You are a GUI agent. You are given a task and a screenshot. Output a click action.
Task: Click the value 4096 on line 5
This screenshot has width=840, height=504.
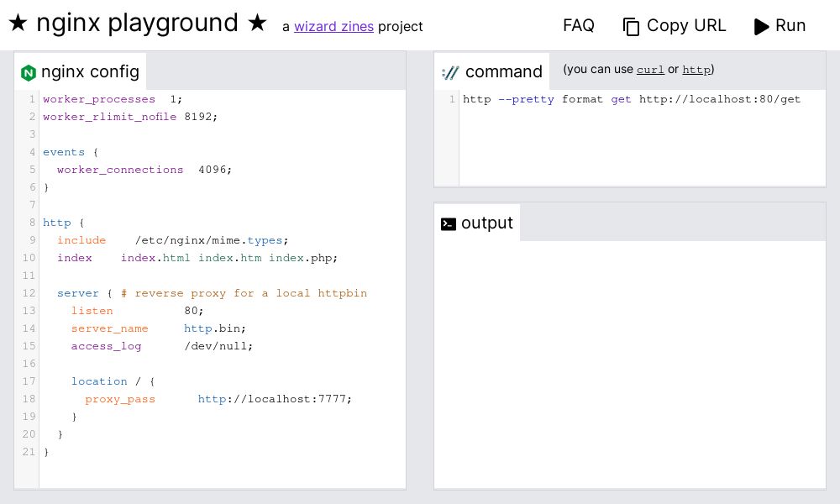click(x=213, y=170)
